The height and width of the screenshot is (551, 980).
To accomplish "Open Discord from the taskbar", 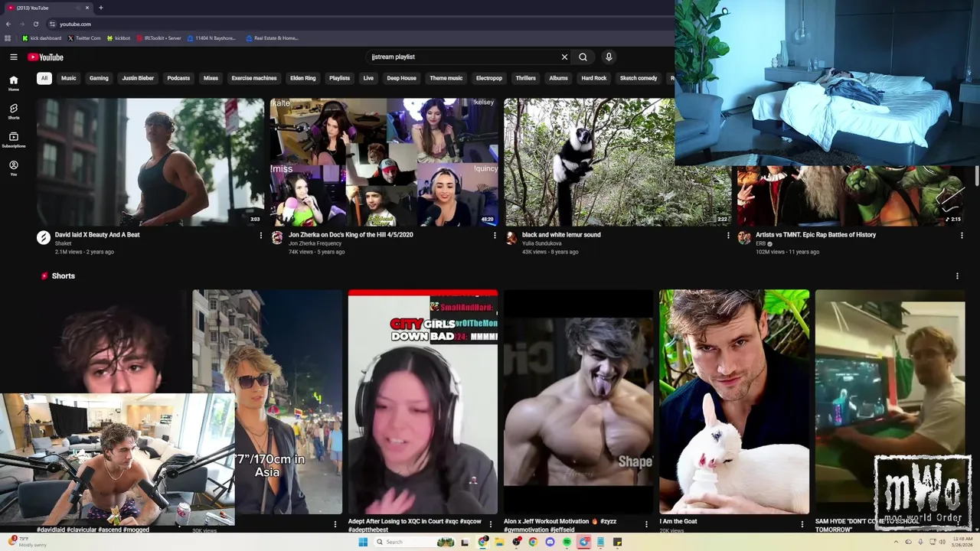I will (550, 542).
